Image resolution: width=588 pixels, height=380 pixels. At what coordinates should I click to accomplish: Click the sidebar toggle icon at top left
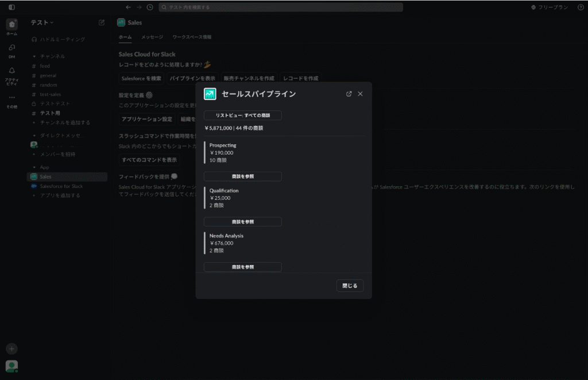coord(11,7)
